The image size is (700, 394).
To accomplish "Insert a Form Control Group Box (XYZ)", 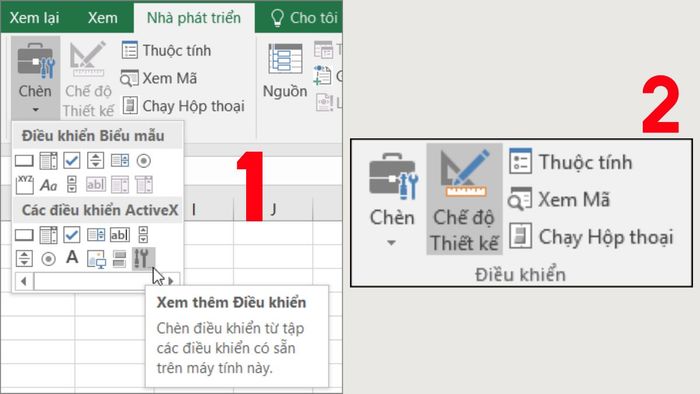I will (x=24, y=184).
